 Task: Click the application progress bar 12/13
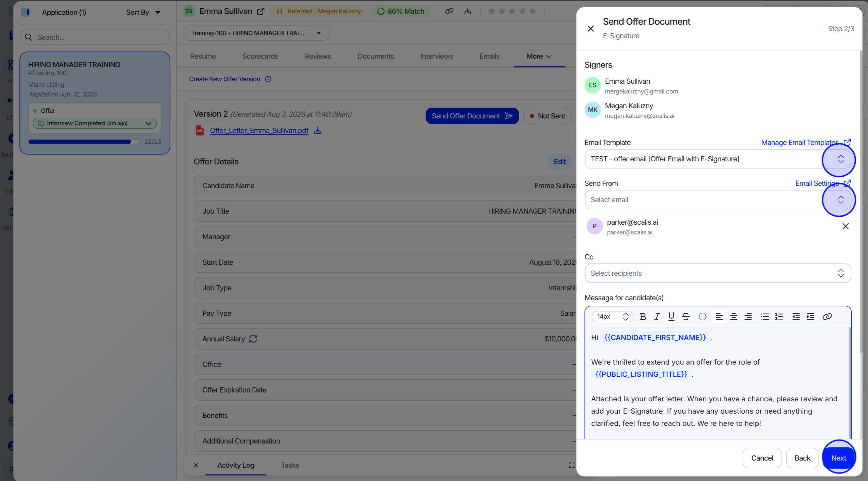coord(84,142)
